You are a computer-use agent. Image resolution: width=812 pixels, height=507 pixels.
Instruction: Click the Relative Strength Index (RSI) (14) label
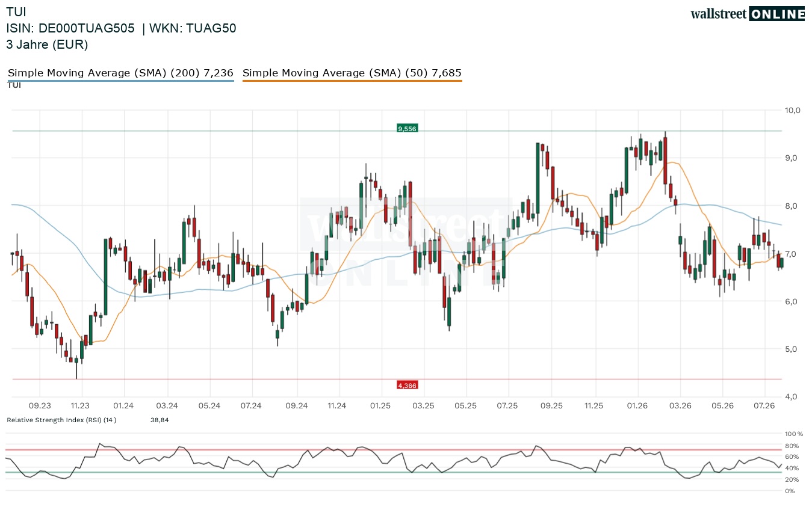61,420
